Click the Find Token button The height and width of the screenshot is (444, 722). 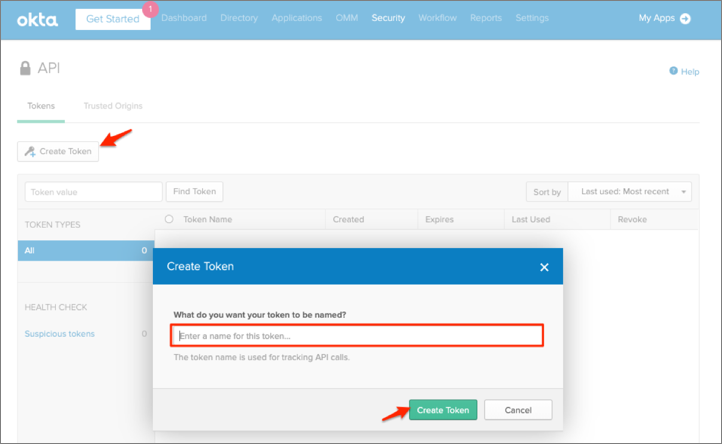[195, 191]
